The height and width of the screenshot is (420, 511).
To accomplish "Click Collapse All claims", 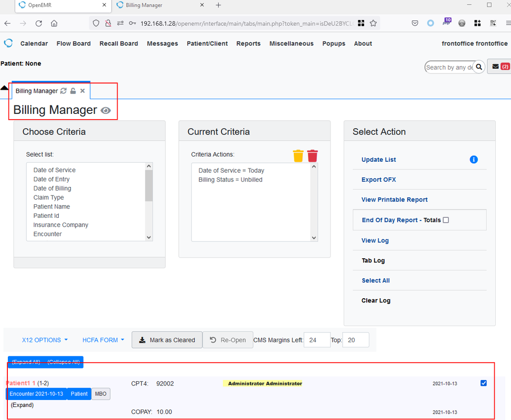I will pos(63,362).
